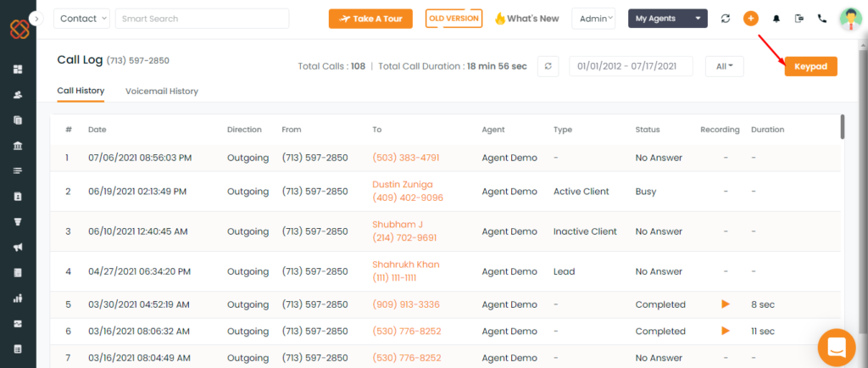Click the Busy status cell
The width and height of the screenshot is (868, 368).
645,192
